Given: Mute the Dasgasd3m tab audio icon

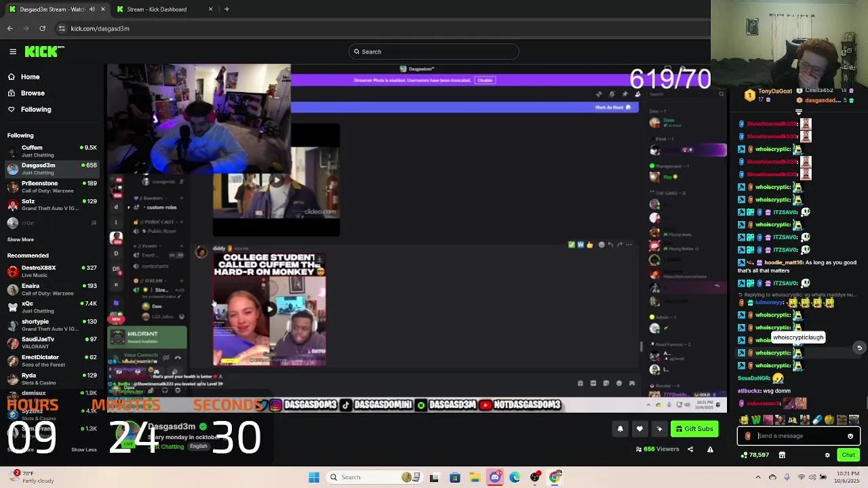Looking at the screenshot, I should [x=92, y=9].
